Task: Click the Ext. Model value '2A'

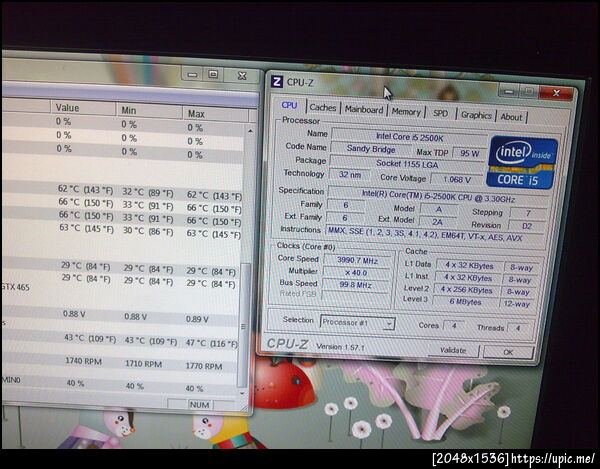Action: pos(437,222)
